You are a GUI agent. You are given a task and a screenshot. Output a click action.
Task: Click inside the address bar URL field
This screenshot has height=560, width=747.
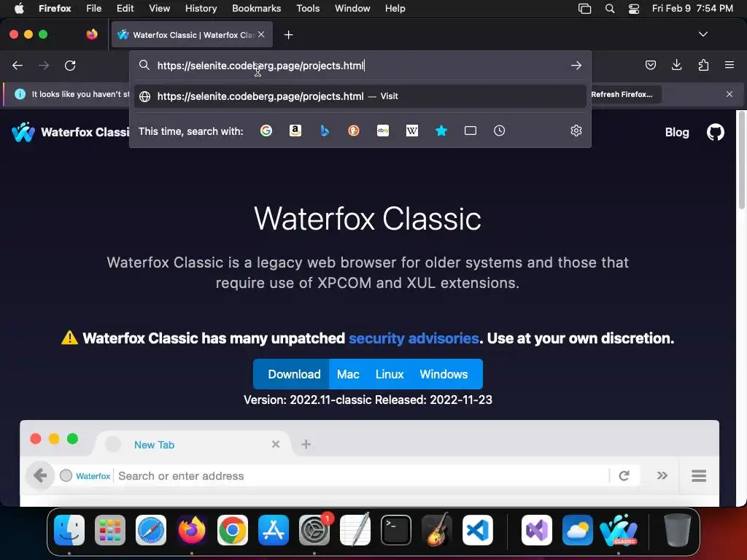click(359, 65)
